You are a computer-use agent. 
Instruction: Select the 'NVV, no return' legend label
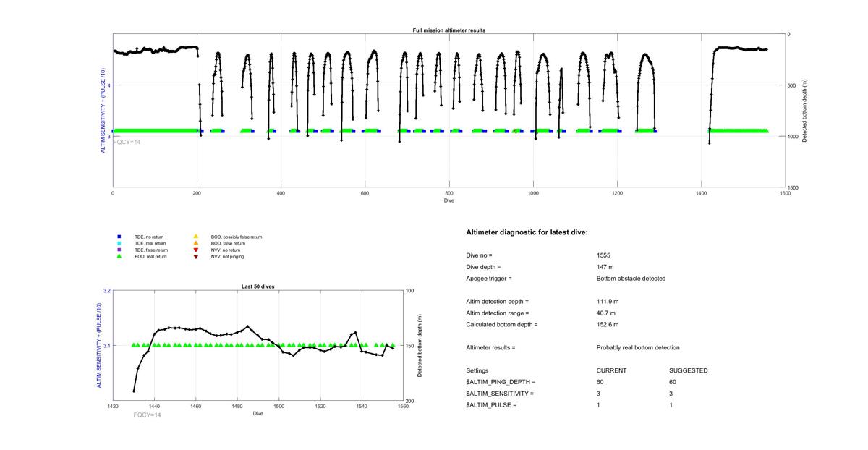226,250
